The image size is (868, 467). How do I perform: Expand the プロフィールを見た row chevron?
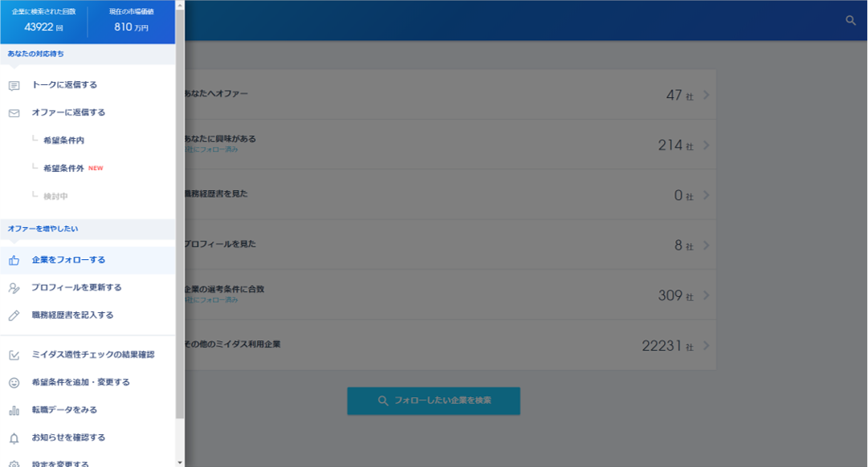707,245
